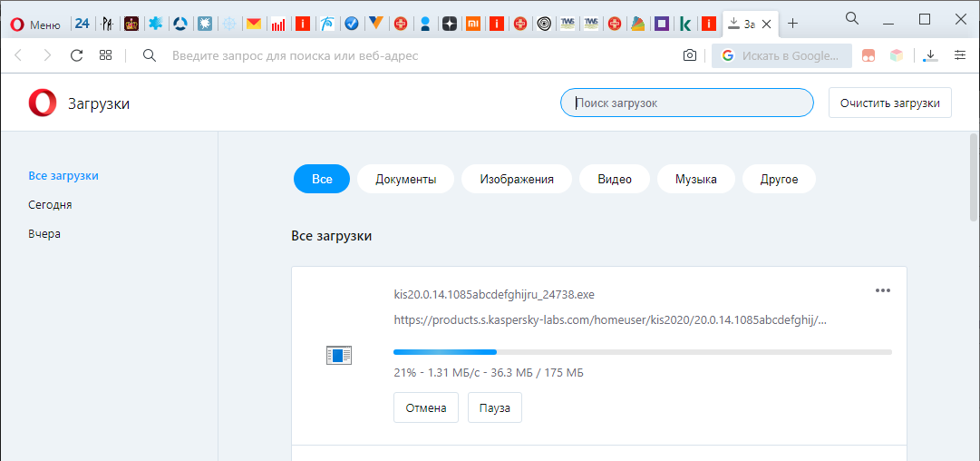Click the 'Все загрузки' section heading
Image resolution: width=980 pixels, height=461 pixels.
tap(331, 236)
